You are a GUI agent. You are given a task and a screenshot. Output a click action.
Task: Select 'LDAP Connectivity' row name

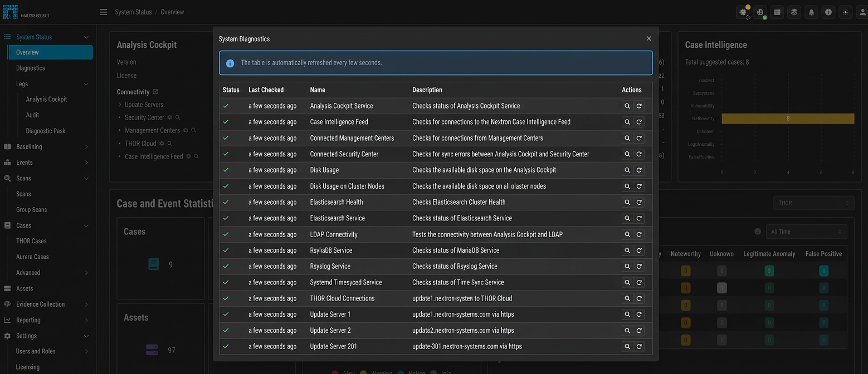(334, 234)
